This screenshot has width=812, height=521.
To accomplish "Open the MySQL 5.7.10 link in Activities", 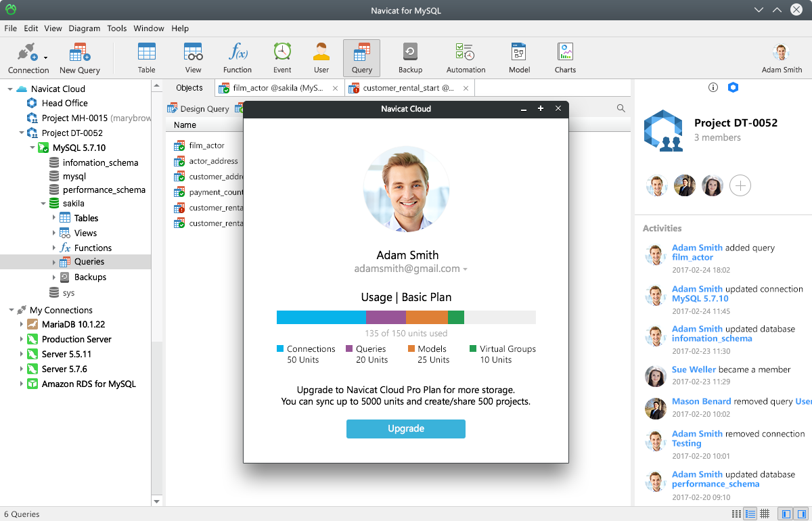I will point(700,298).
